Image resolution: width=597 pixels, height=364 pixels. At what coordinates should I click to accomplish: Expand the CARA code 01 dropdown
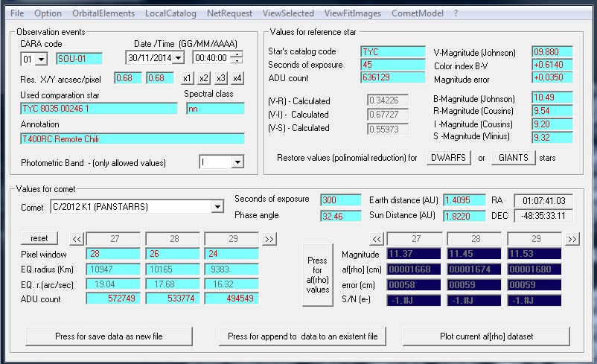tap(42, 59)
